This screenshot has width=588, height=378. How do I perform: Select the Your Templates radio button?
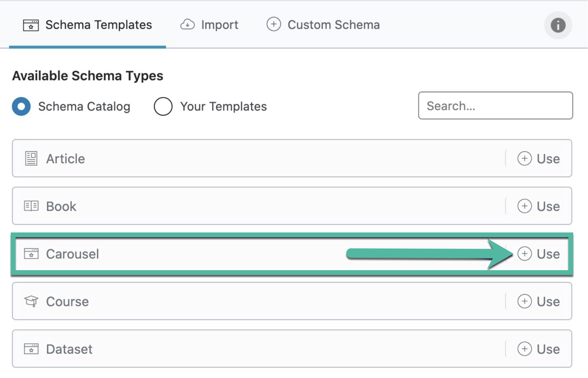pos(163,106)
